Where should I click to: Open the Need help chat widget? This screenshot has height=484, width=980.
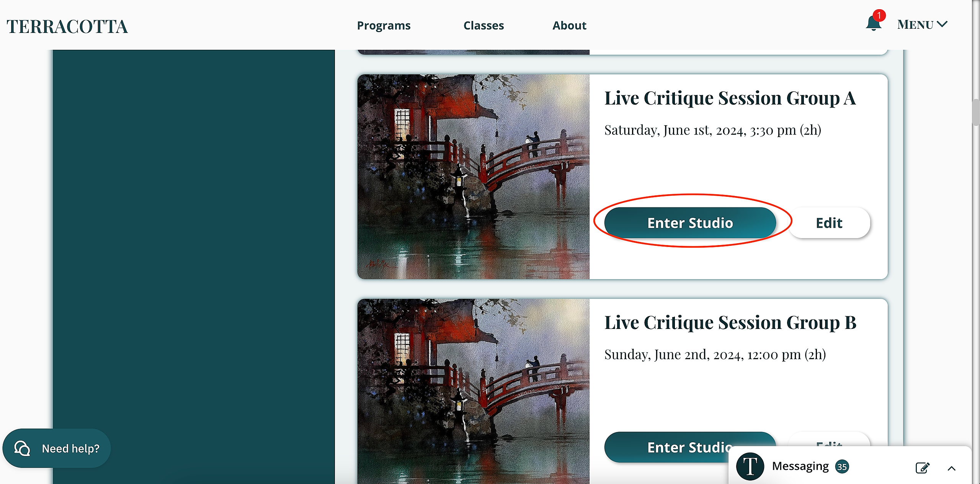click(x=57, y=448)
